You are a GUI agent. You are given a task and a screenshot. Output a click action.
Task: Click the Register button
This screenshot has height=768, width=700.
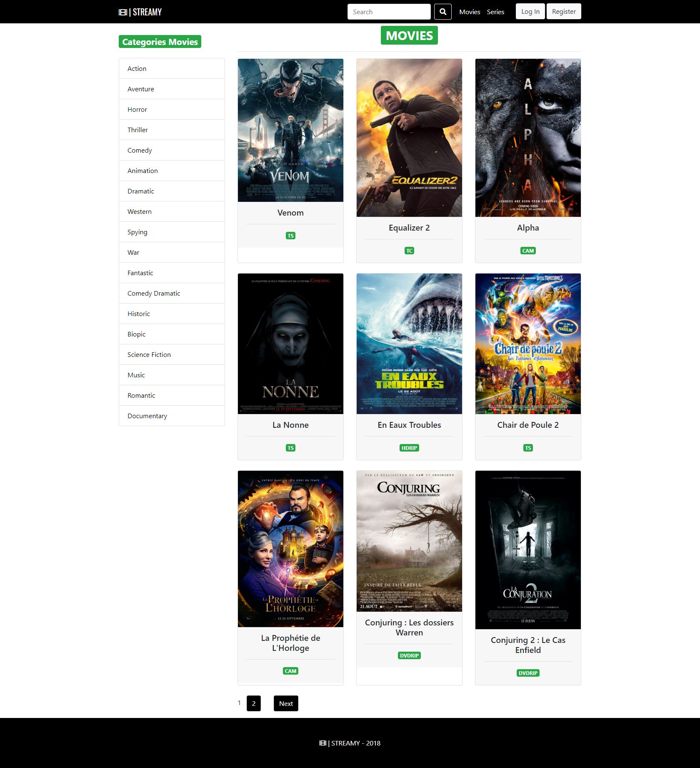click(564, 12)
